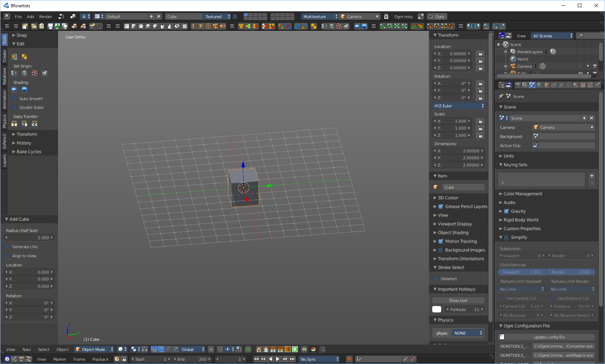Click the Smooth shading icon in Tools panel
The width and height of the screenshot is (605, 364).
[14, 90]
